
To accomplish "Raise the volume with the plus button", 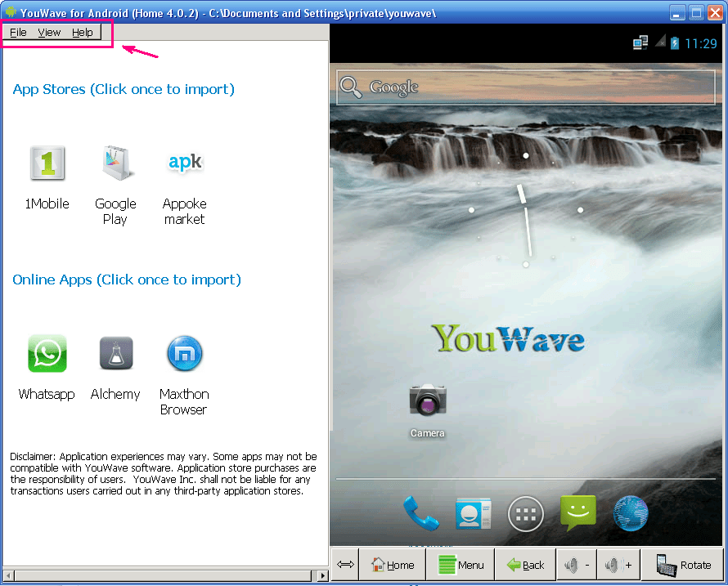I will (618, 565).
